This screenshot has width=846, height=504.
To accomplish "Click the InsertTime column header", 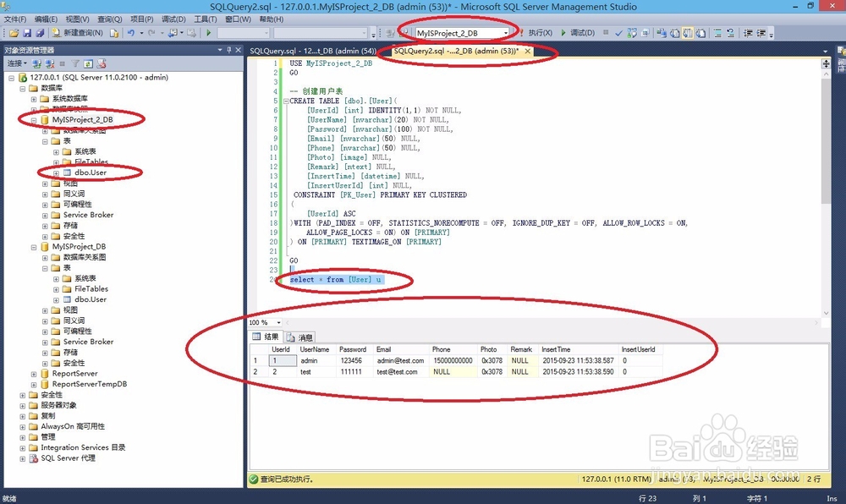I will click(578, 349).
